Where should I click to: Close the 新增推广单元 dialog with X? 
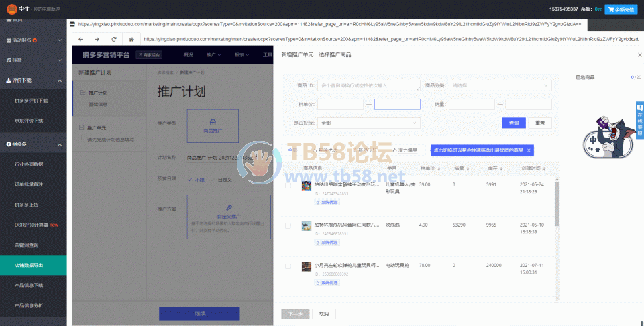coord(639,54)
